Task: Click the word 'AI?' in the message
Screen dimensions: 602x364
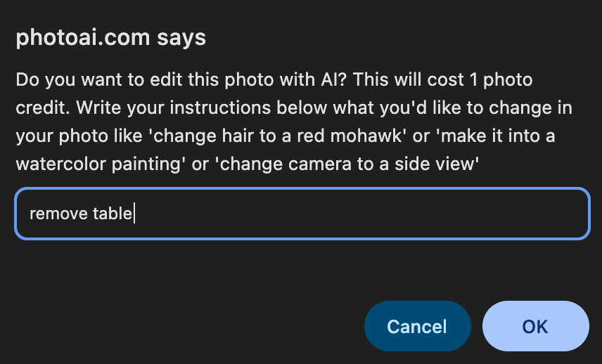Action: pos(331,79)
